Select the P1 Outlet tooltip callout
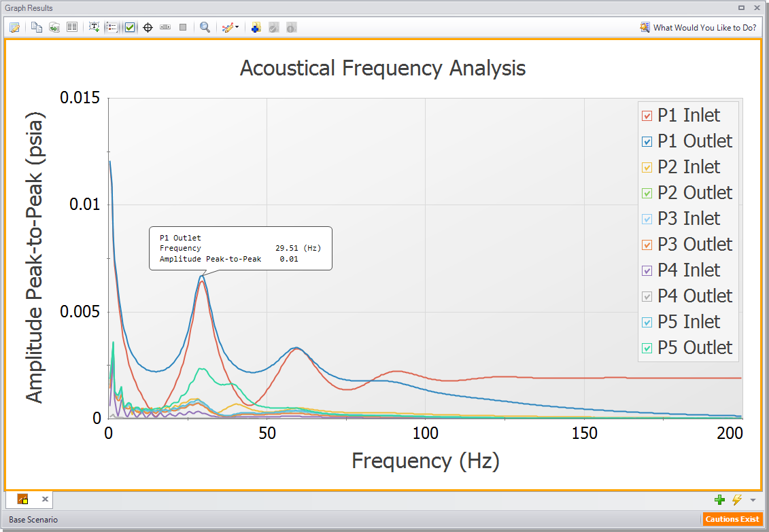The image size is (769, 532). pos(240,248)
